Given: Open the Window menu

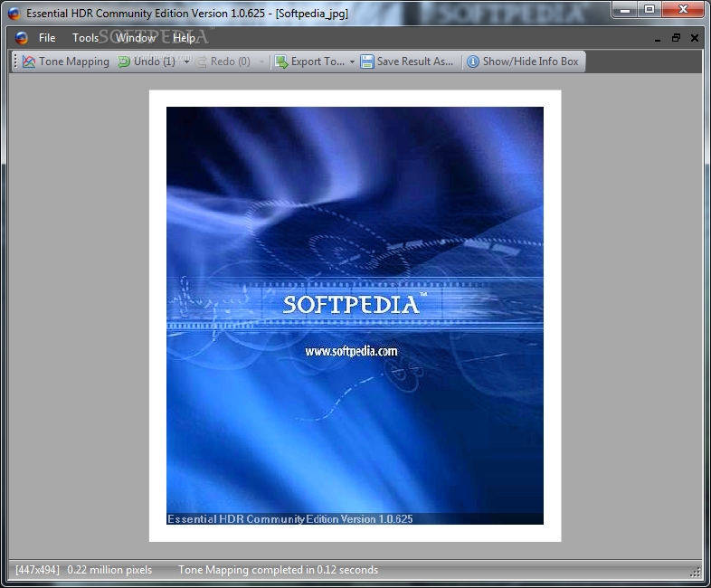Looking at the screenshot, I should (x=136, y=38).
